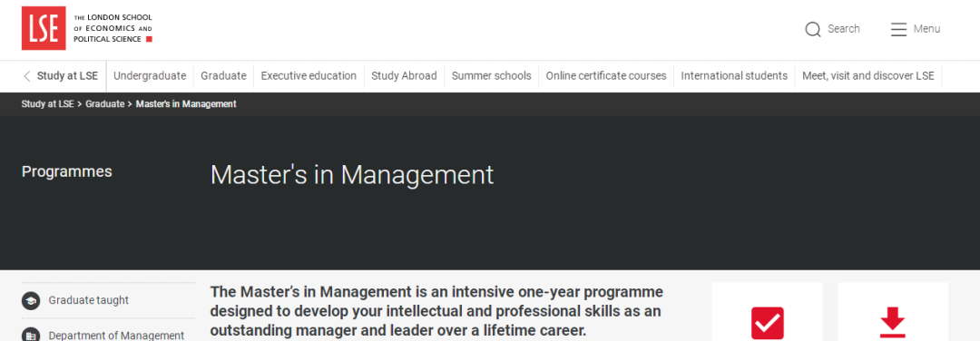Open the Department of Management link

pyautogui.click(x=116, y=336)
